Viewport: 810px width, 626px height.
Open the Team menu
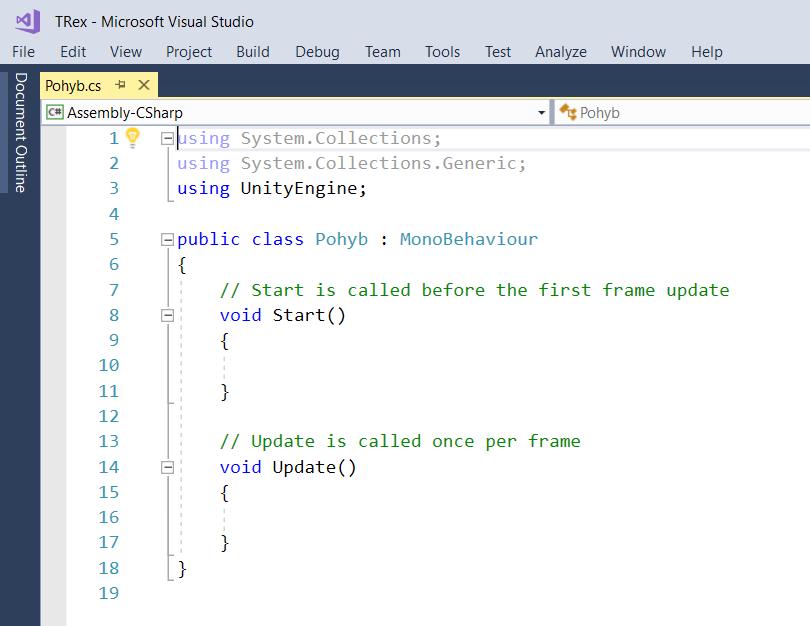(383, 52)
